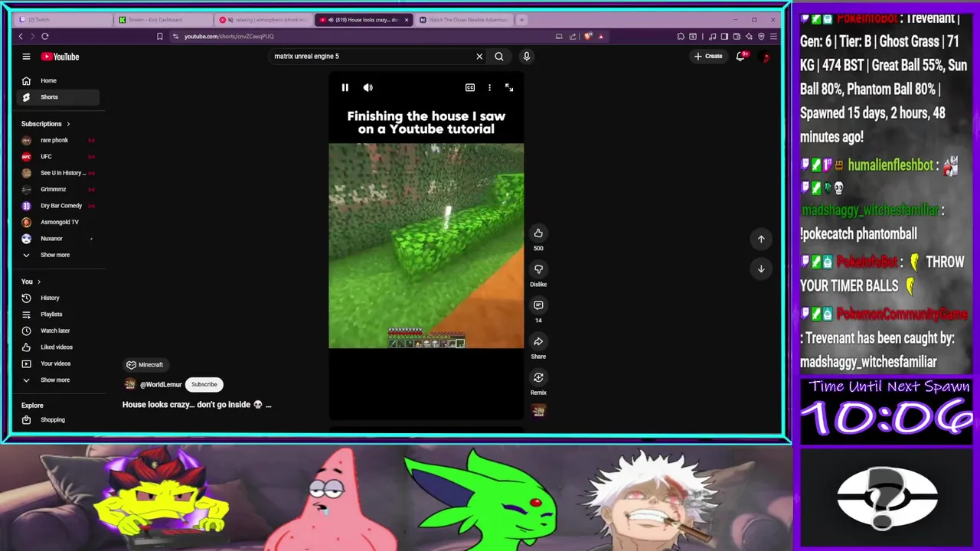Viewport: 980px width, 551px height.
Task: Click the browser address bar URL
Action: (229, 36)
